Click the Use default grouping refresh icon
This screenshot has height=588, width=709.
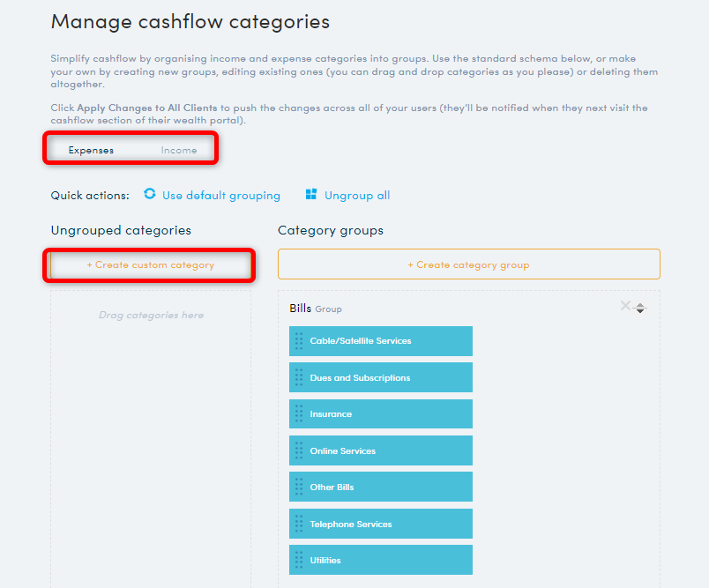[150, 194]
